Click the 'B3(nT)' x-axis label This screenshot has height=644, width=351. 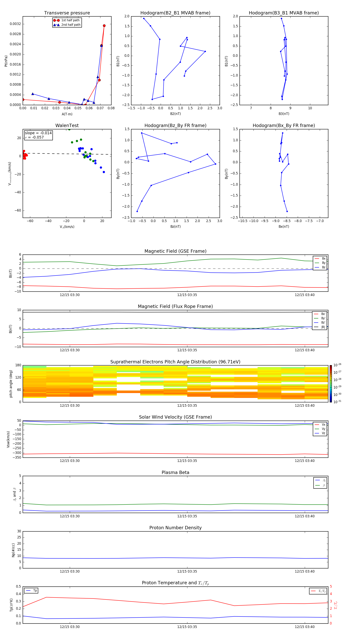tap(284, 114)
